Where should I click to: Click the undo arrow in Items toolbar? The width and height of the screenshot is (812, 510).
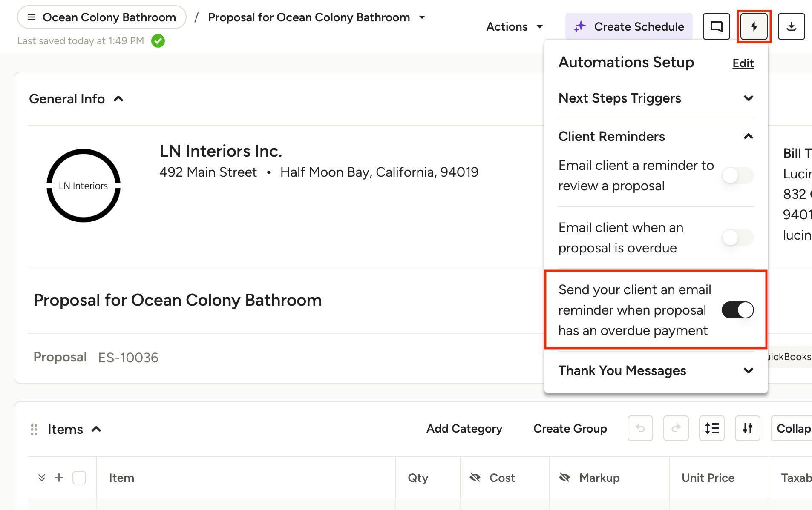(640, 428)
